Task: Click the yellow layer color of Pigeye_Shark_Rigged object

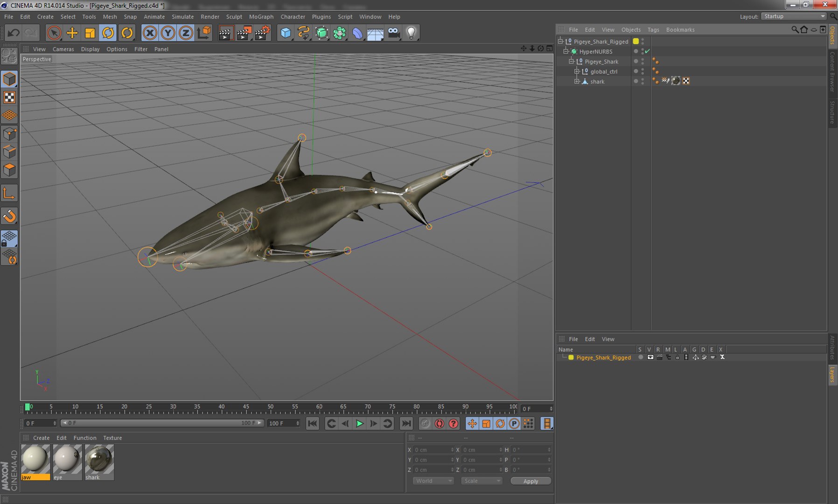Action: (x=635, y=42)
